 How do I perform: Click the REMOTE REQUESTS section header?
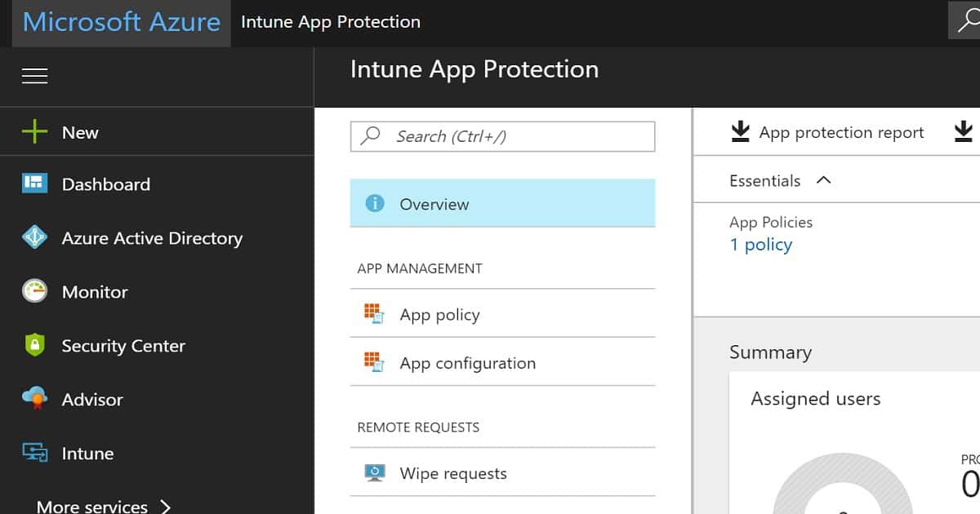coord(418,428)
